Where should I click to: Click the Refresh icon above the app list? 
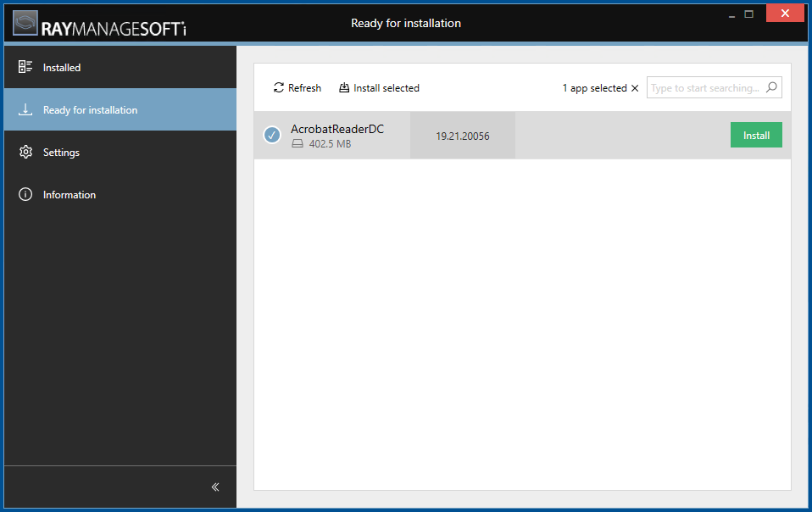coord(278,87)
